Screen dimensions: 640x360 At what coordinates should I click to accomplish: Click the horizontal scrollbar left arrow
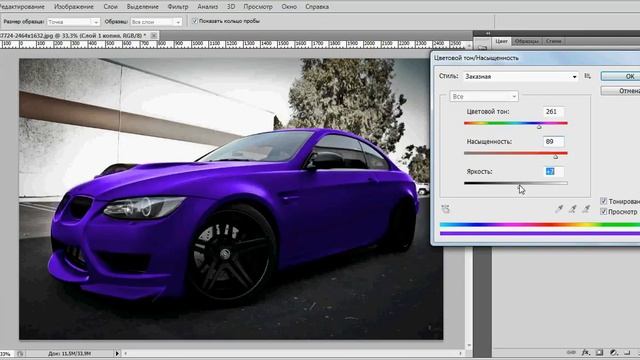[126, 353]
